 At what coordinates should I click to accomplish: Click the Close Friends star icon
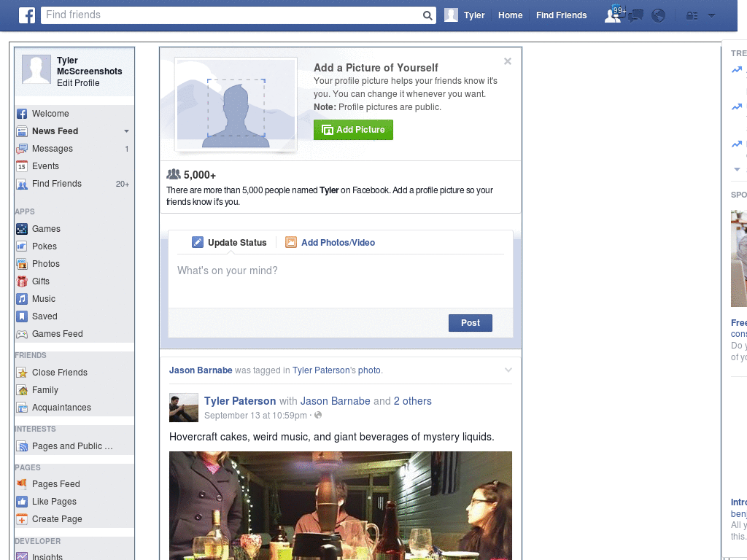[22, 373]
